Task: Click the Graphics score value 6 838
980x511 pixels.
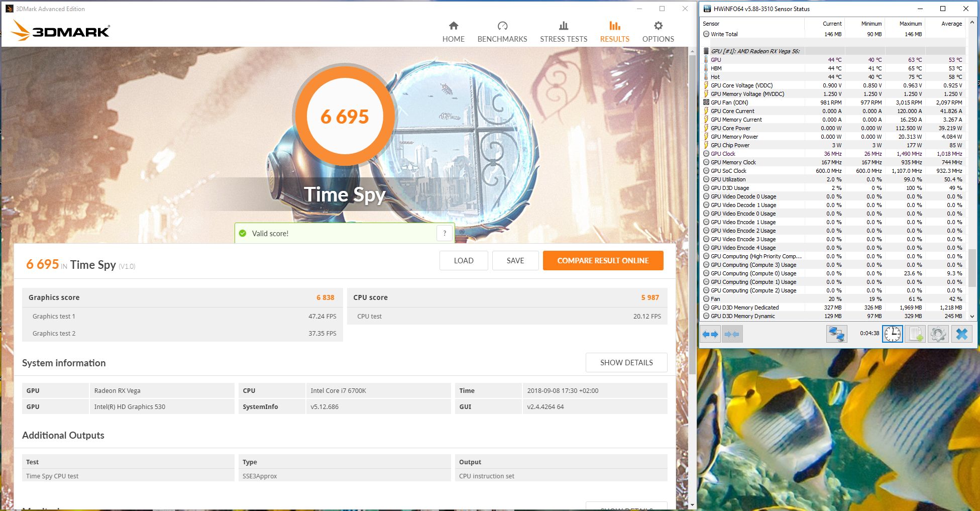Action: (x=325, y=297)
